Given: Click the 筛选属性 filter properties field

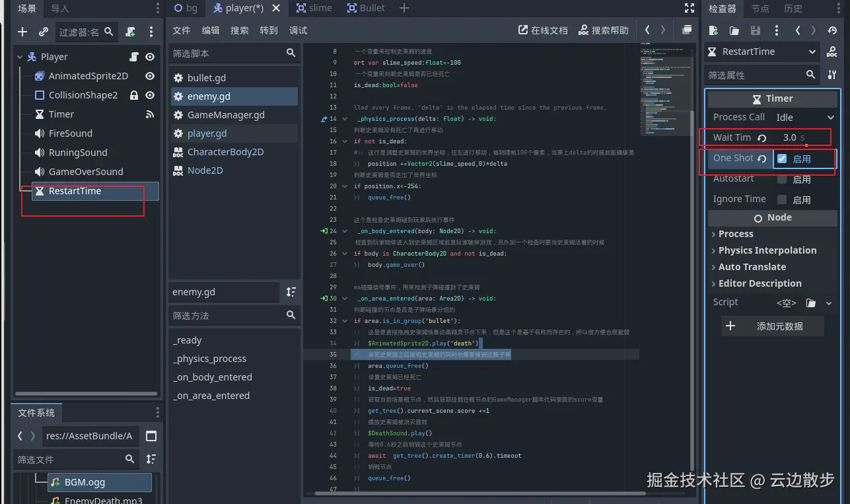Looking at the screenshot, I should click(x=763, y=75).
